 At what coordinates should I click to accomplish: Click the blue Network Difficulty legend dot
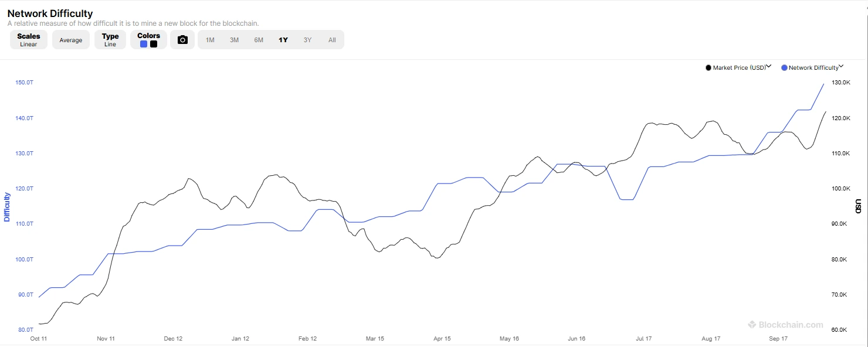click(784, 68)
